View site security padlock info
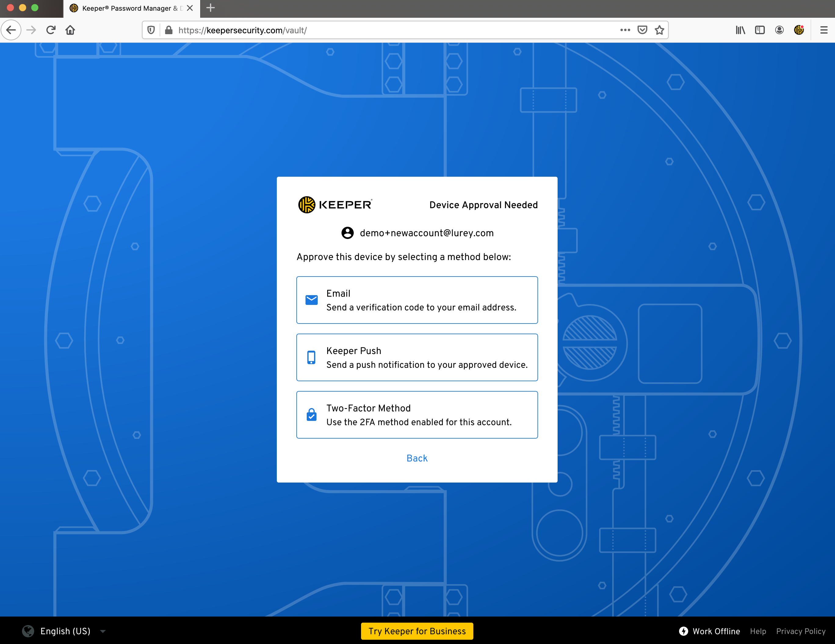This screenshot has width=835, height=644. (x=168, y=30)
